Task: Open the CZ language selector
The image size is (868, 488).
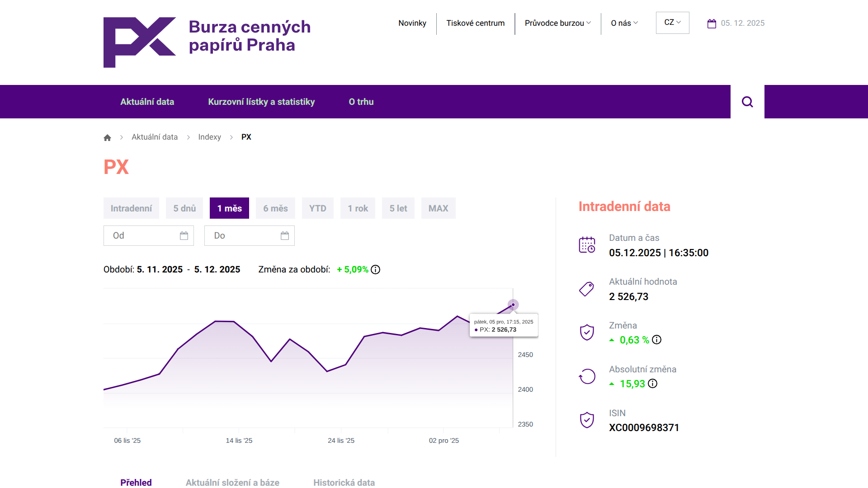Action: click(x=673, y=23)
